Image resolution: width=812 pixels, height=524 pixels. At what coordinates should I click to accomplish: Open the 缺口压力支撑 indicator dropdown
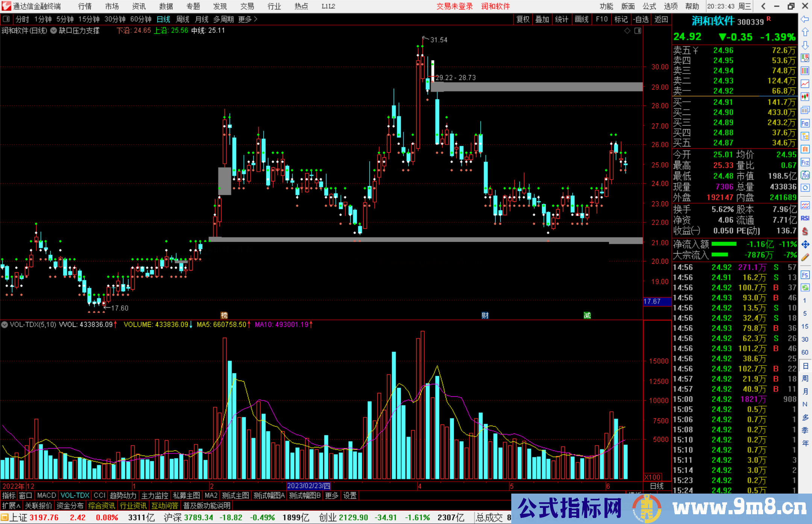point(54,31)
